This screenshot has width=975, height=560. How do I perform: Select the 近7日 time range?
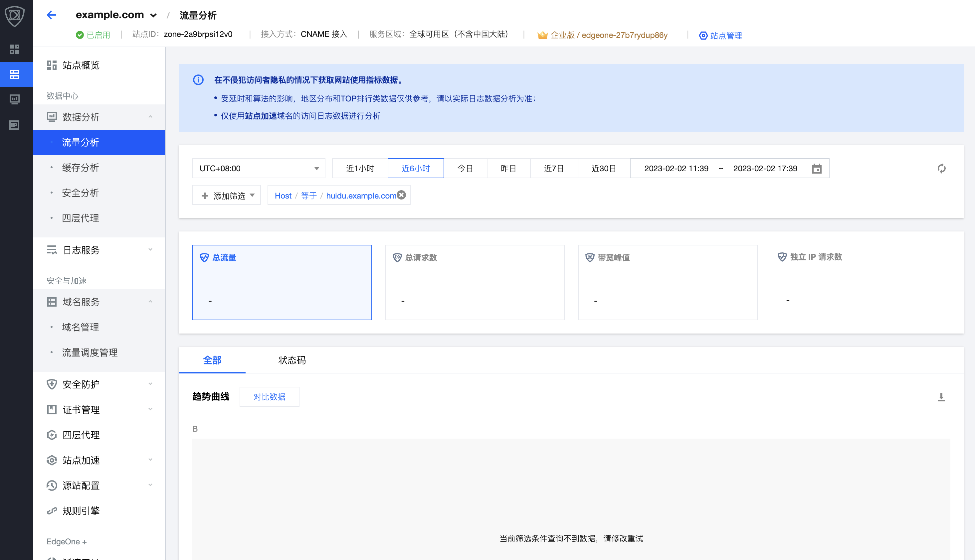pyautogui.click(x=554, y=169)
